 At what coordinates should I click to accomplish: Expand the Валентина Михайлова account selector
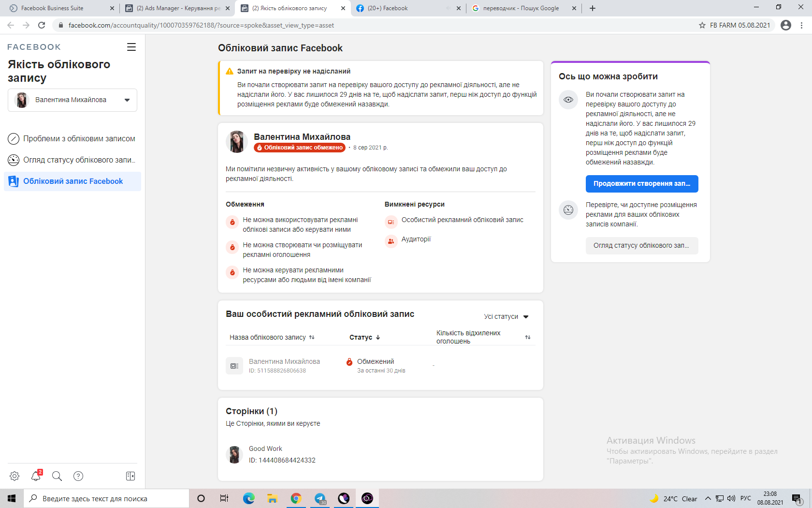72,100
